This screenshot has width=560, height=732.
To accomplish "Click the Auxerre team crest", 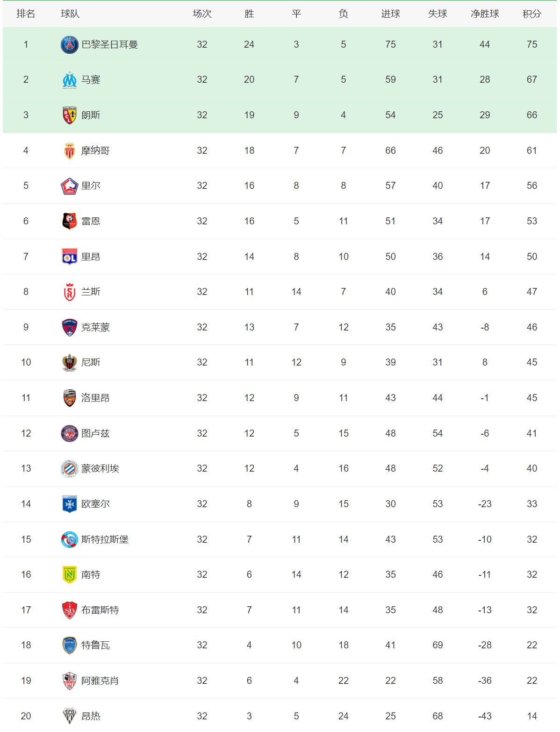I will pos(70,504).
